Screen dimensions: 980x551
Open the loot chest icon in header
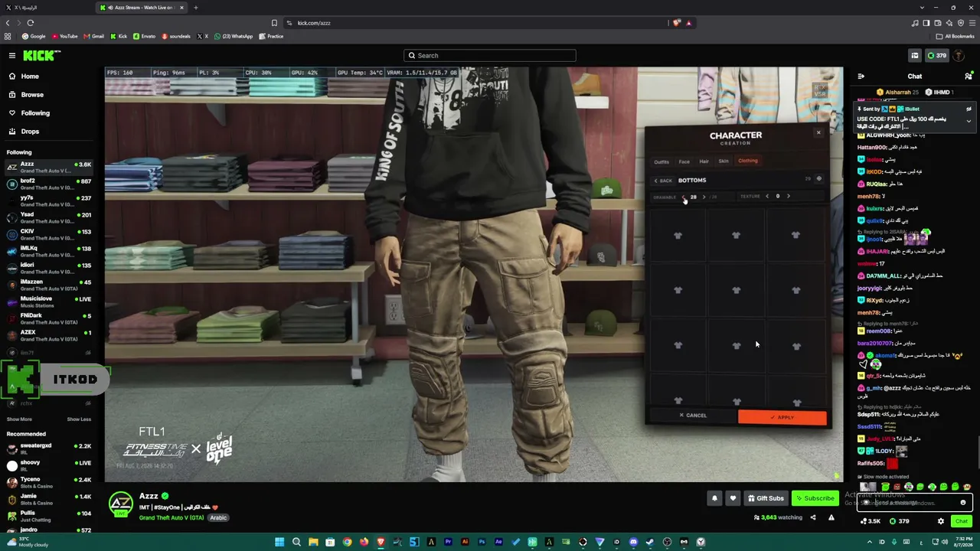(x=915, y=55)
